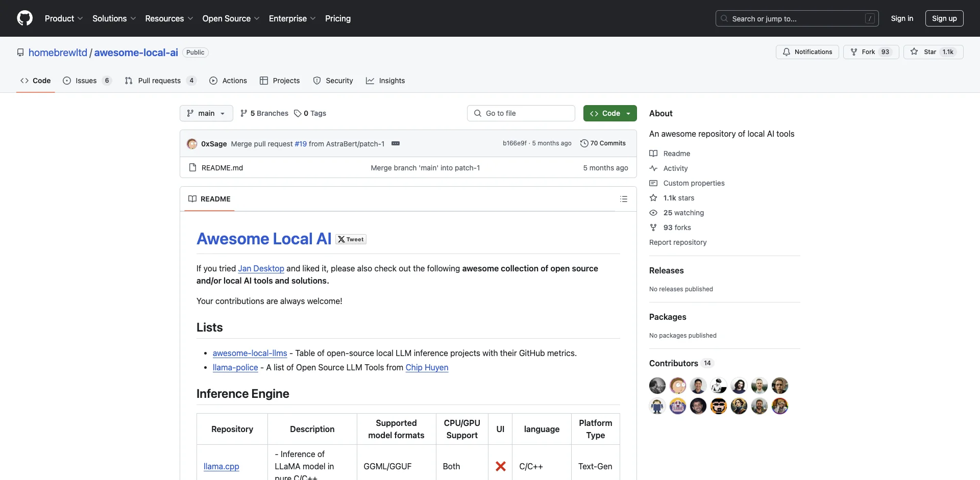Open the Open Source dropdown
Screen dimensions: 980x480
click(x=231, y=18)
